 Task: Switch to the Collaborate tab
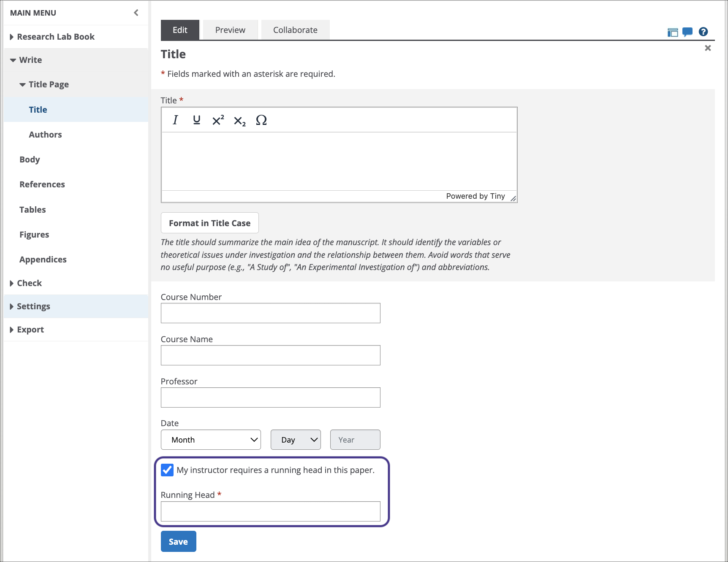click(295, 30)
